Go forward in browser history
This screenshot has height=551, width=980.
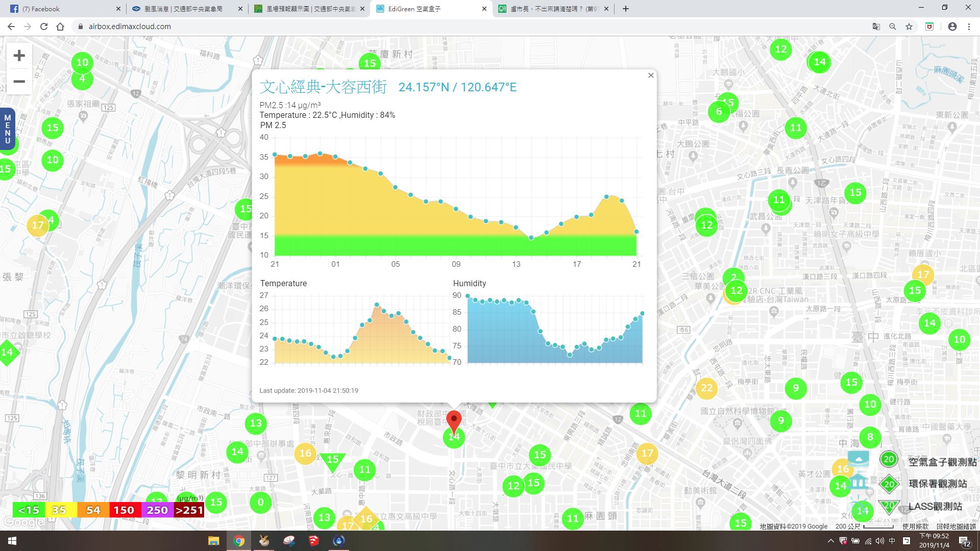[28, 27]
